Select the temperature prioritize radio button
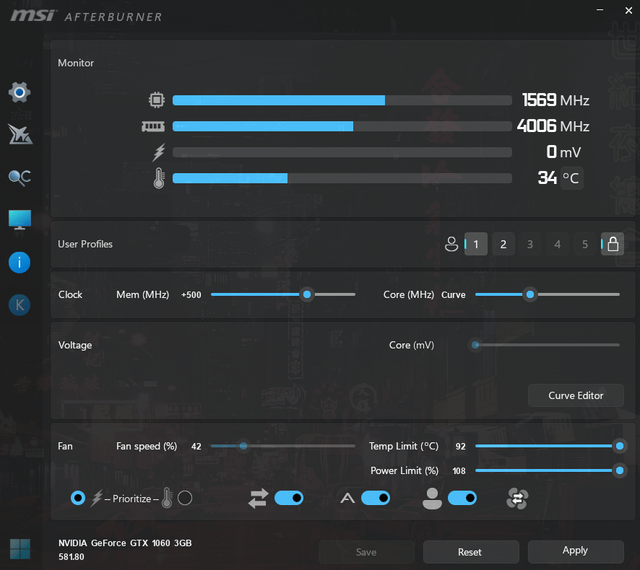 [x=185, y=498]
